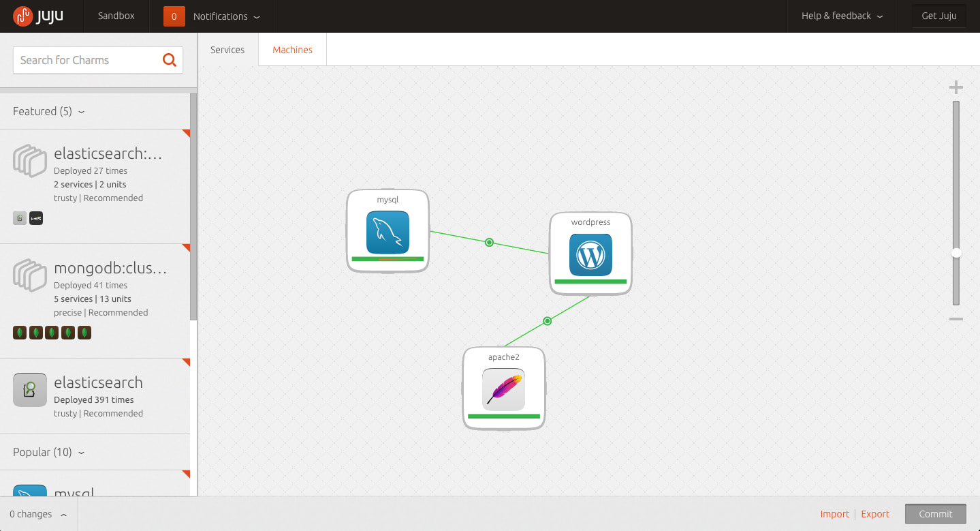Image resolution: width=980 pixels, height=531 pixels.
Task: Click the elasticsearch charm icon
Action: (30, 390)
